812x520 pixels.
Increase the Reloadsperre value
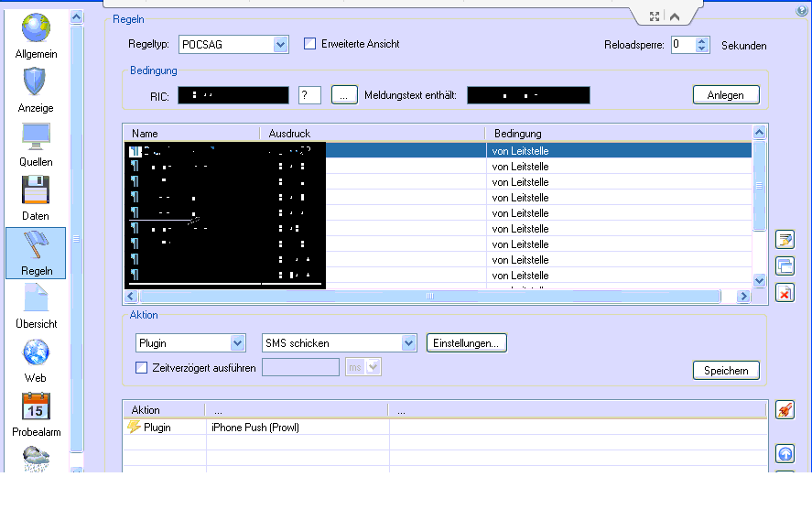702,41
